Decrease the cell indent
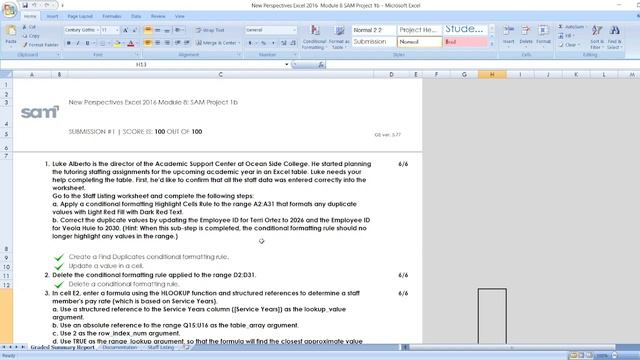The image size is (640, 360). [178, 43]
